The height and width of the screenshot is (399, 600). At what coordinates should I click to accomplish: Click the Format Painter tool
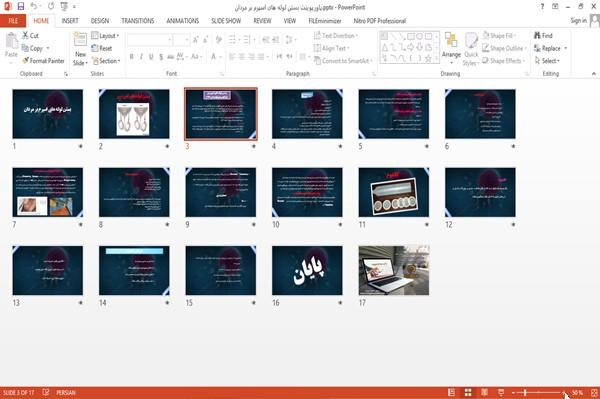point(43,60)
